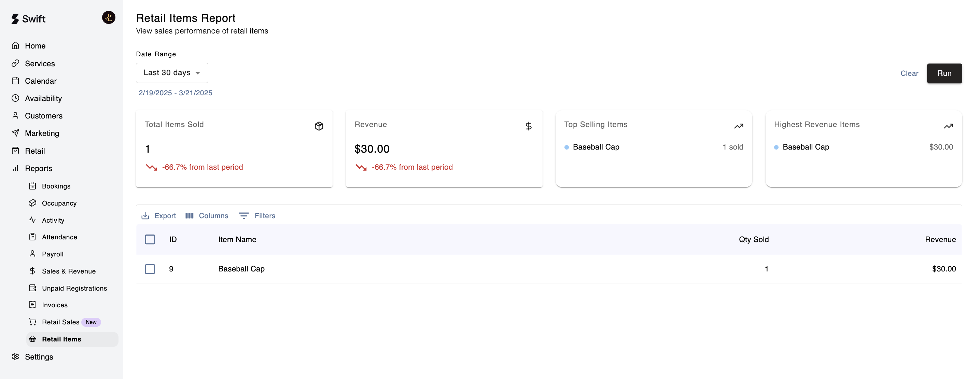Image resolution: width=980 pixels, height=379 pixels.
Task: Collapse the Reports sidebar section
Action: (39, 168)
